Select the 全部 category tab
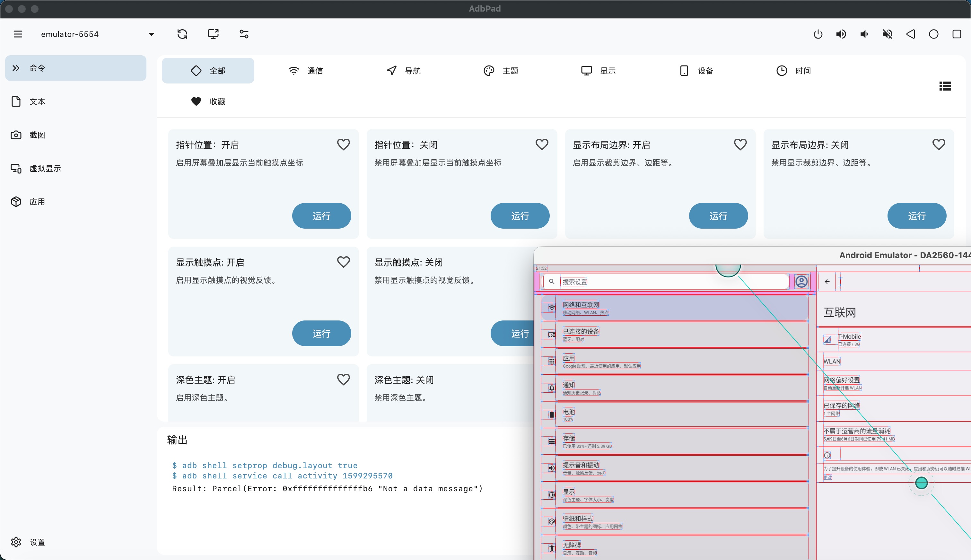971x560 pixels. (208, 71)
